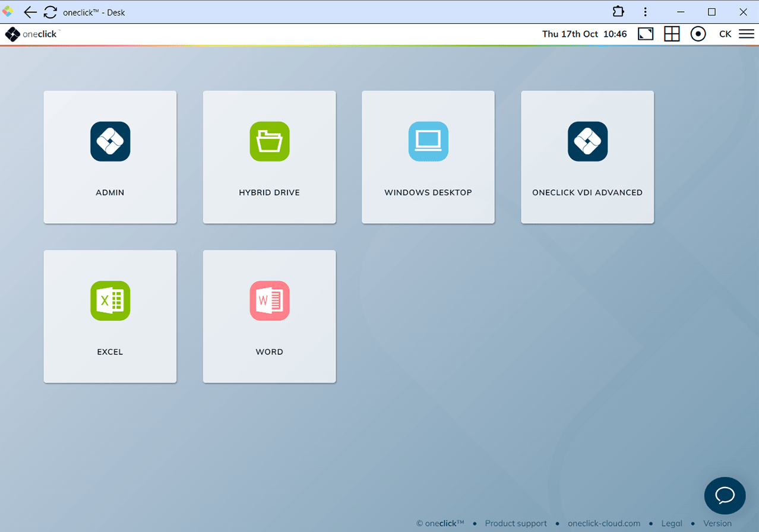Click the oneclick logo in header
This screenshot has width=759, height=532.
[32, 34]
